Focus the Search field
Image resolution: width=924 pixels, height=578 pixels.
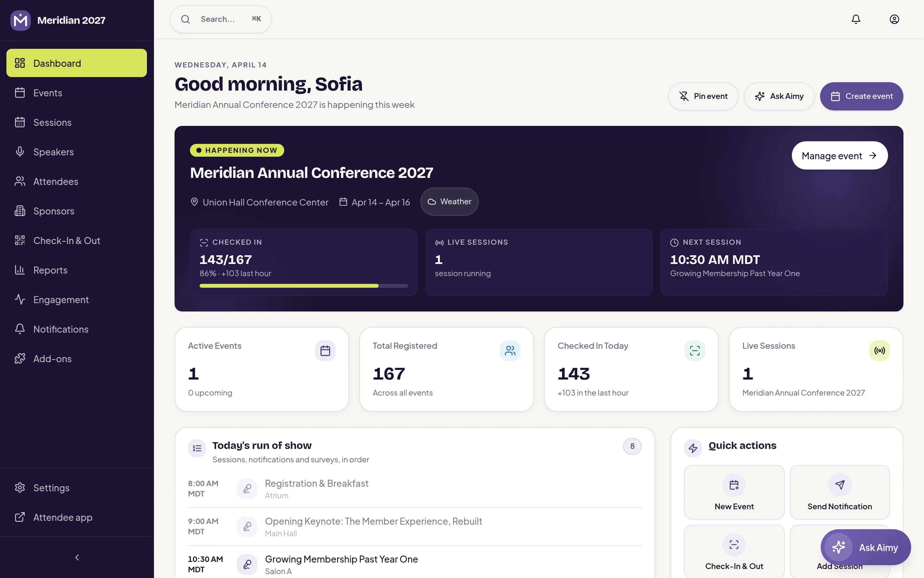[x=221, y=19]
